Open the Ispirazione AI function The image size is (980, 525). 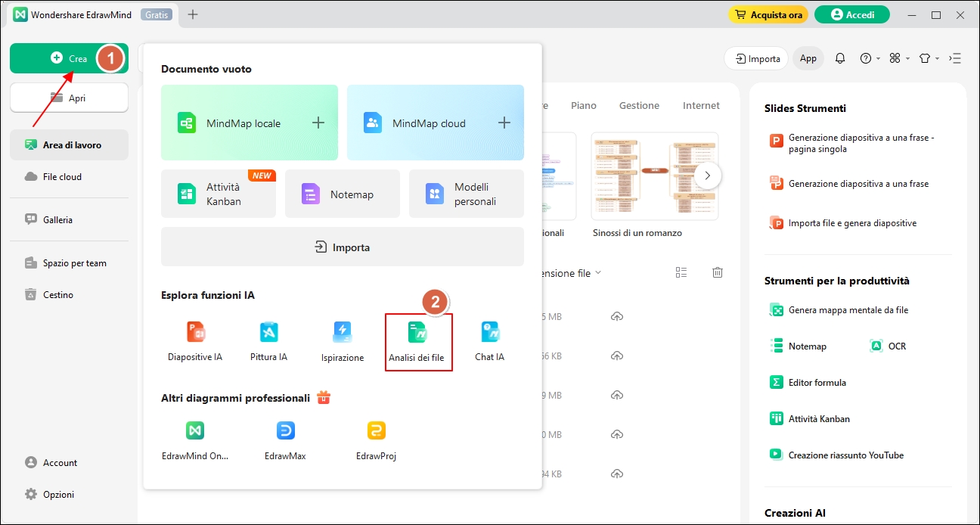click(343, 342)
